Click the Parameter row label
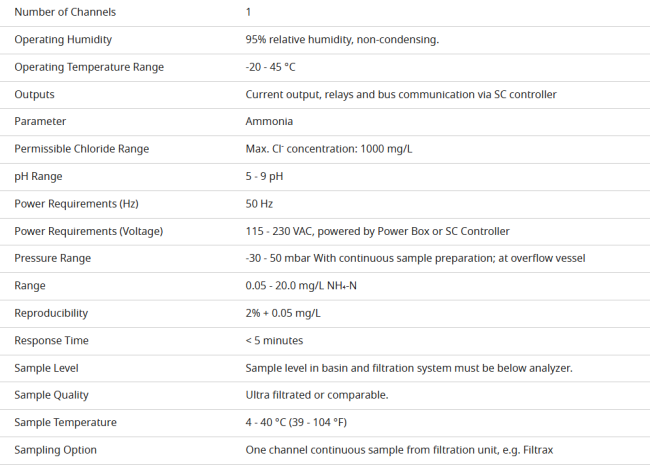This screenshot has height=466, width=650. [x=40, y=121]
